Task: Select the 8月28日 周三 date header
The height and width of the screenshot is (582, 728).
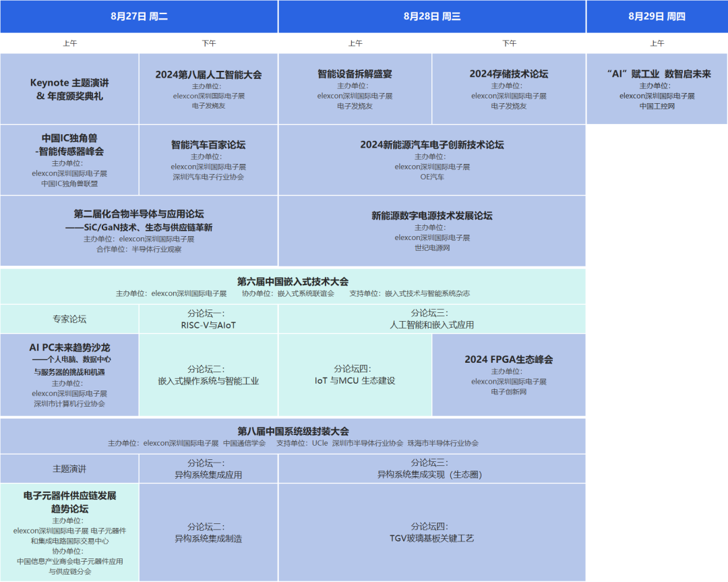Action: coord(431,16)
